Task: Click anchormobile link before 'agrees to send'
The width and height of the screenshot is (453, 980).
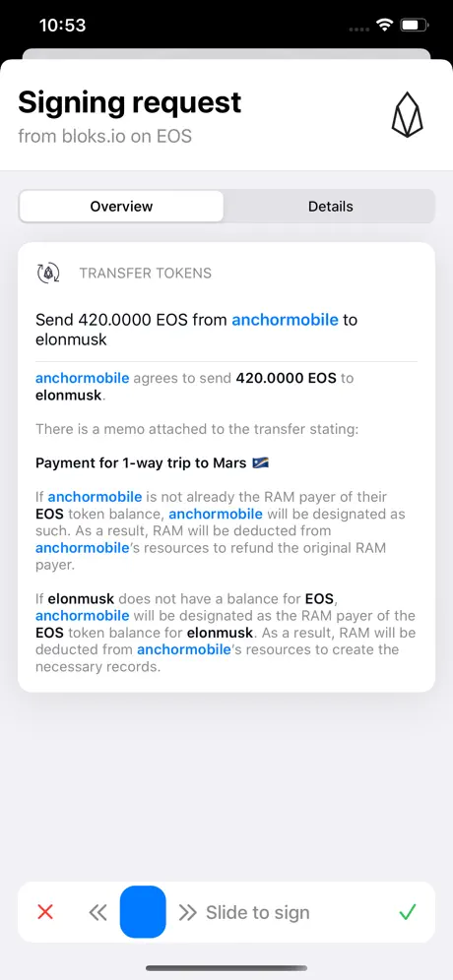Action: coord(83,378)
